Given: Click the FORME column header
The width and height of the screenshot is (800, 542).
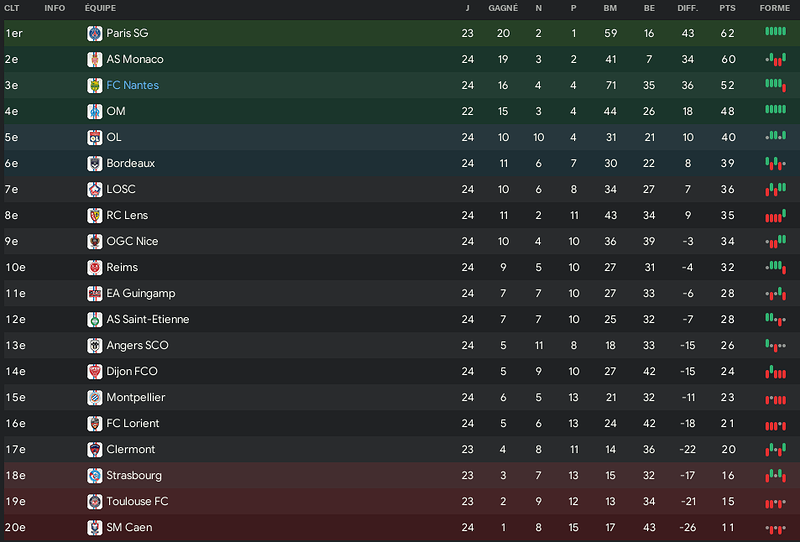Looking at the screenshot, I should coord(774,8).
